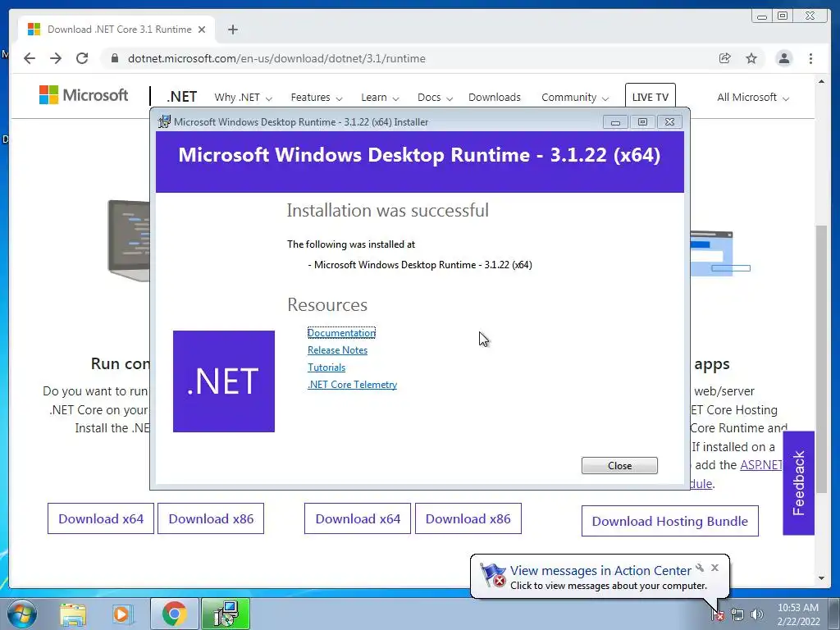
Task: Open the .NET Core Telemetry link
Action: coord(352,384)
